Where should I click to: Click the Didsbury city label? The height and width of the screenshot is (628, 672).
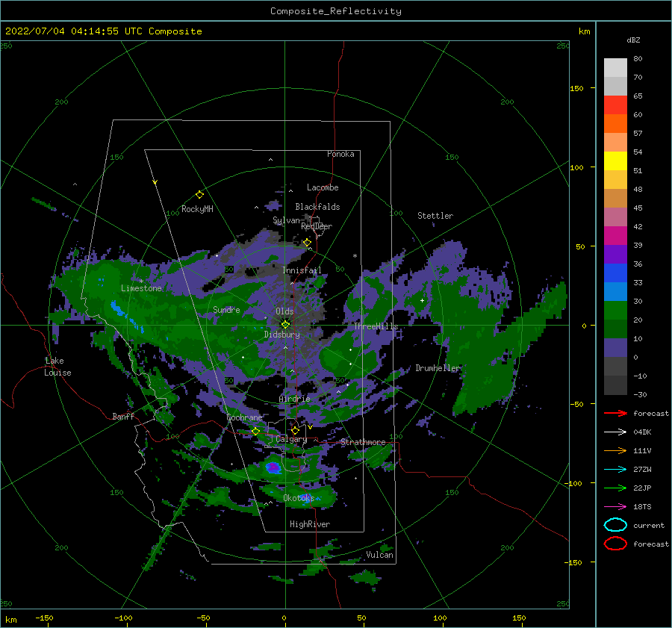[281, 335]
